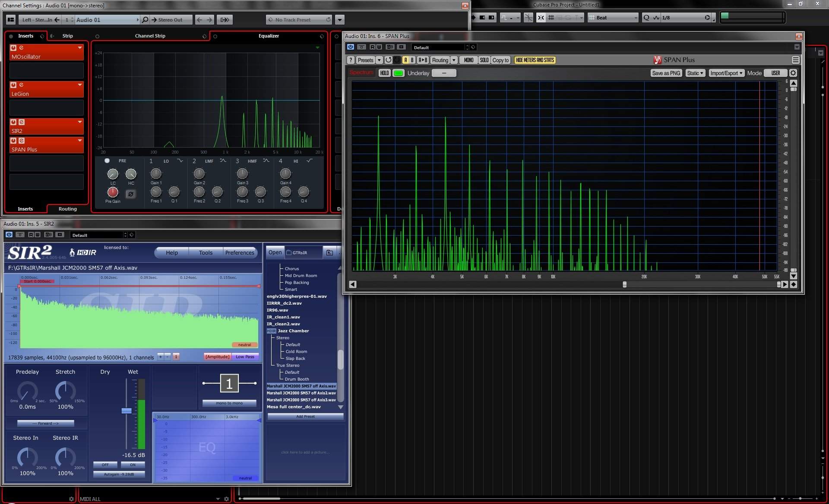Open SPAN Plus settings gear
Screen dimensions: 829x504
tap(793, 73)
